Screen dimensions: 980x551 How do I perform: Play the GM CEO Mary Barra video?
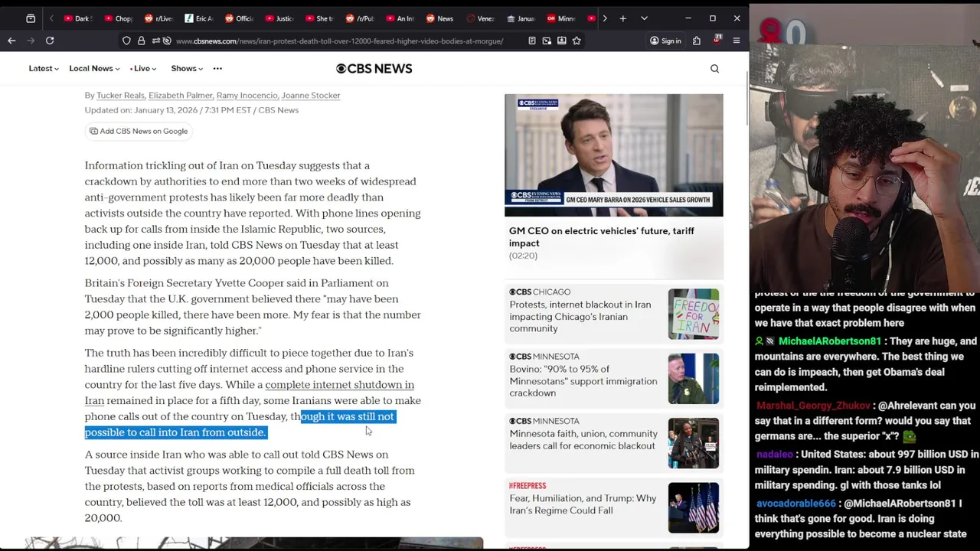[x=613, y=155]
